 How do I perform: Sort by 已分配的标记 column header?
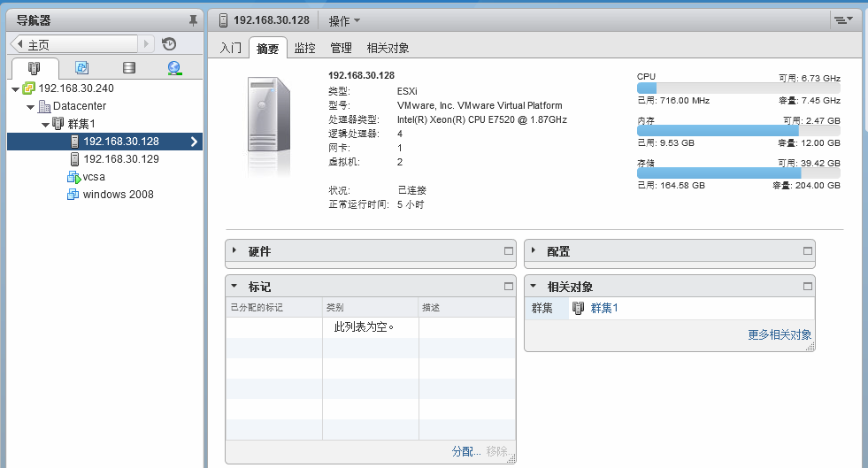(x=274, y=308)
